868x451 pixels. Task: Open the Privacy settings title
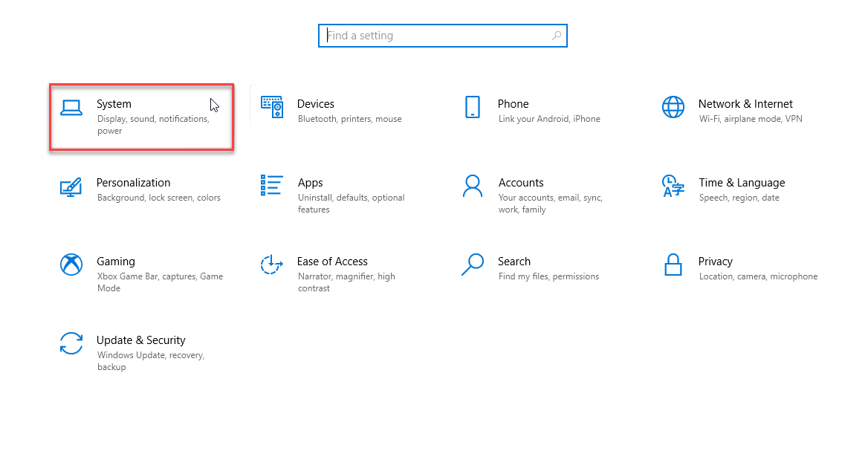715,262
